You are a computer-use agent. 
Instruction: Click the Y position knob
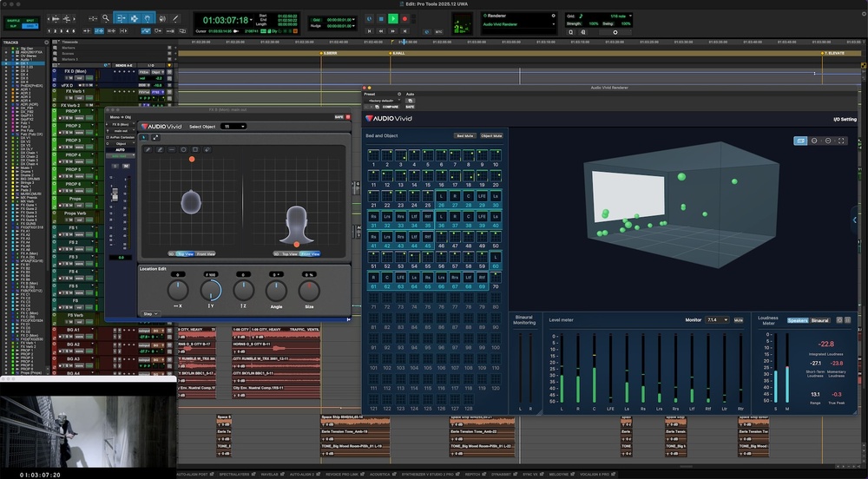click(211, 292)
